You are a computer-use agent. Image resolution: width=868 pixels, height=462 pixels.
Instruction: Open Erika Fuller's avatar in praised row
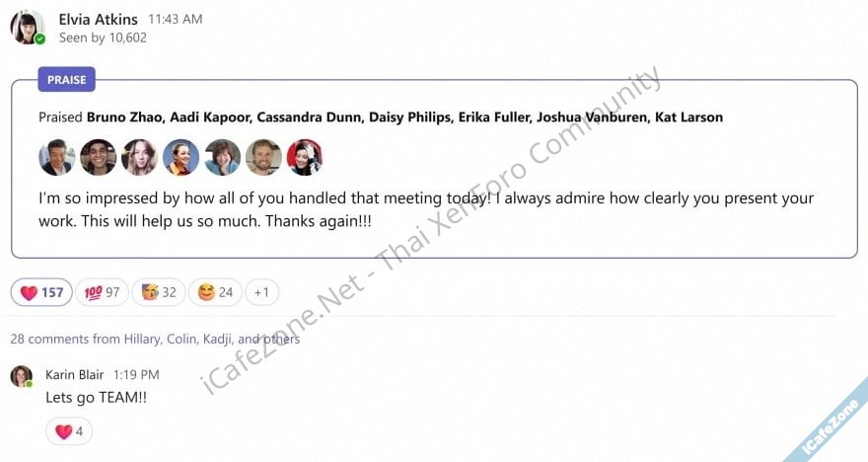(x=223, y=157)
